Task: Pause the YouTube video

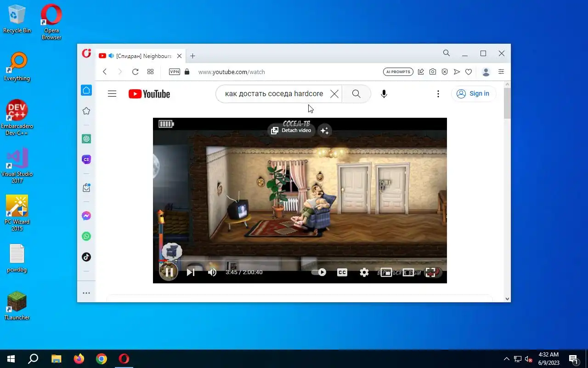Action: 169,272
